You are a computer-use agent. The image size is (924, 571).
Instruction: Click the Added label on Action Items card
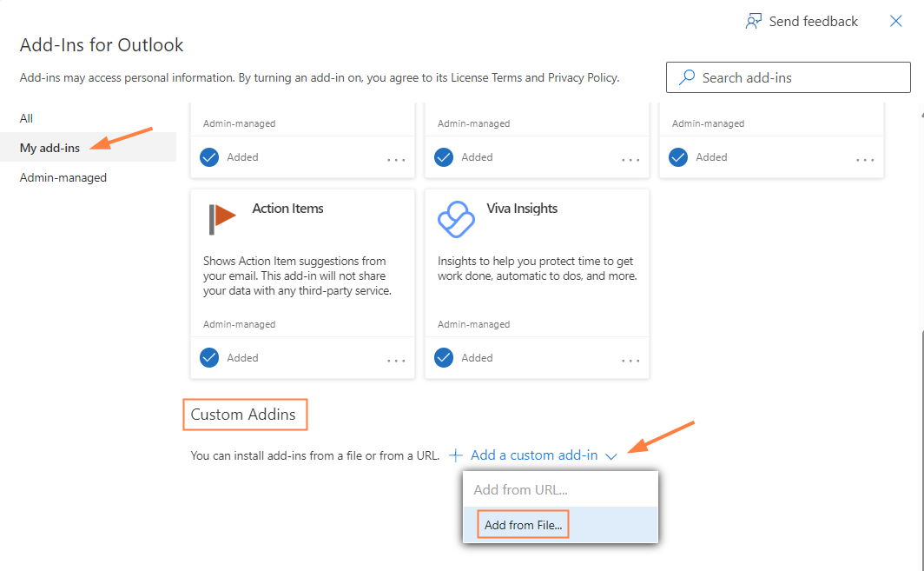(x=243, y=357)
